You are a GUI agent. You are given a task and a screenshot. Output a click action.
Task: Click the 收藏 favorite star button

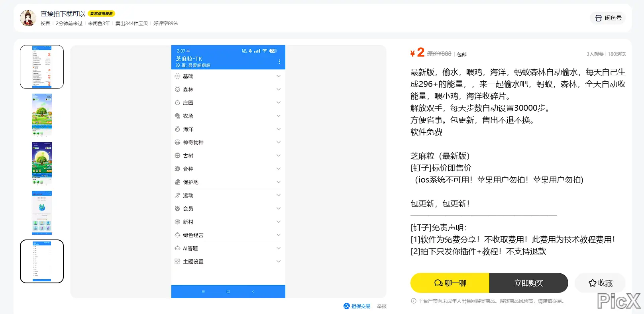tap(600, 283)
